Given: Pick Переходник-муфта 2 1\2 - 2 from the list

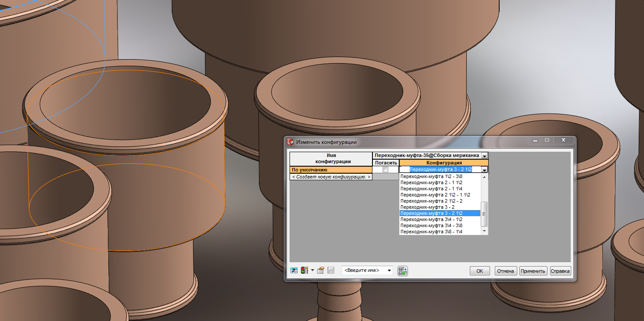Looking at the screenshot, I should pyautogui.click(x=440, y=201).
